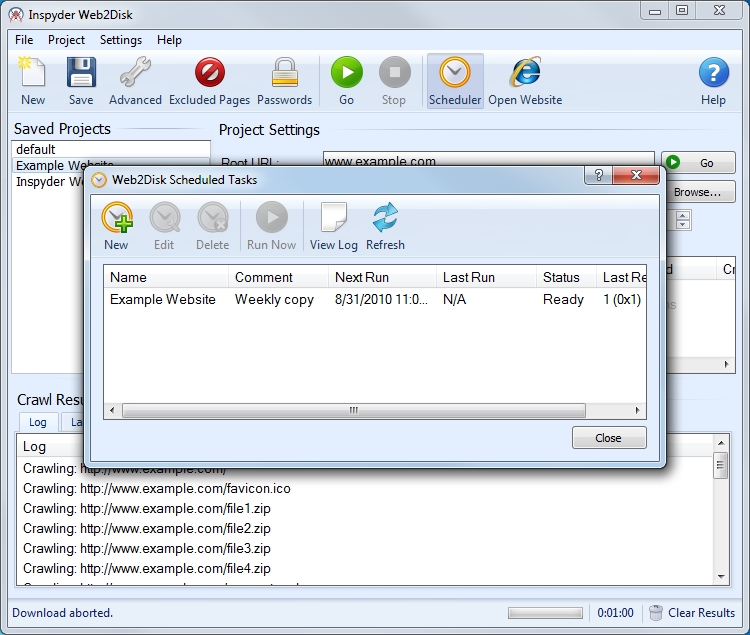
Task: Open the Project menu
Action: (x=66, y=40)
